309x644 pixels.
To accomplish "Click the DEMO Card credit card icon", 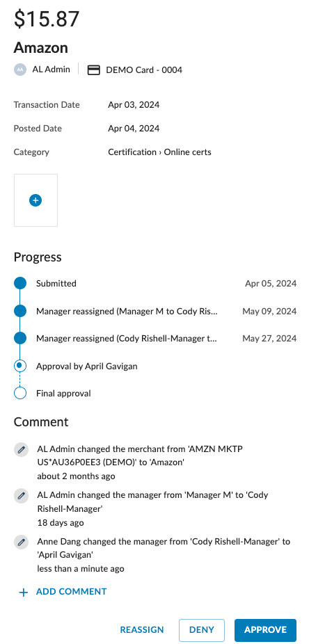I will (x=94, y=70).
